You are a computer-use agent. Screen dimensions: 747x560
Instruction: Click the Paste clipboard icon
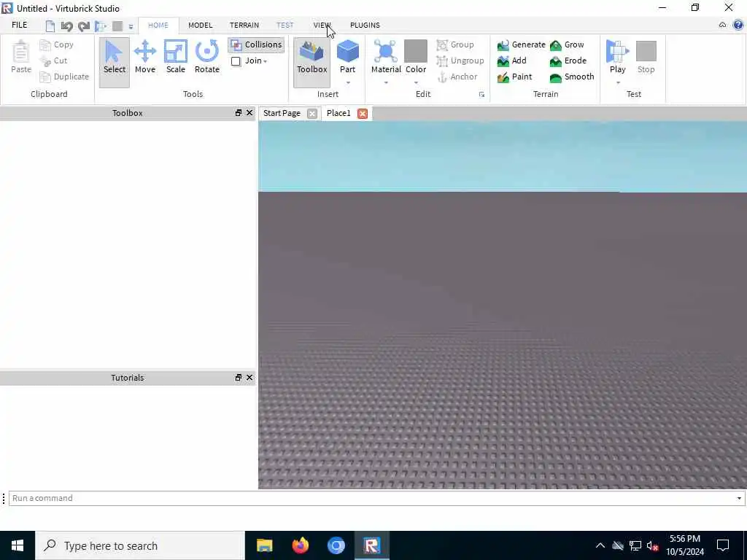click(21, 57)
